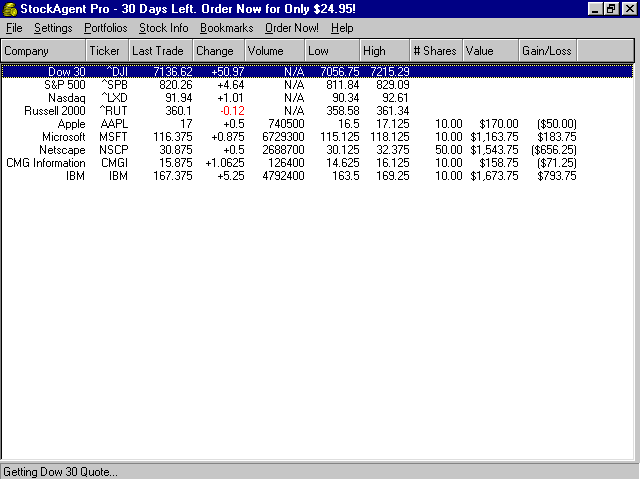This screenshot has height=480, width=640.
Task: Click the Order Now! menu item
Action: (292, 28)
